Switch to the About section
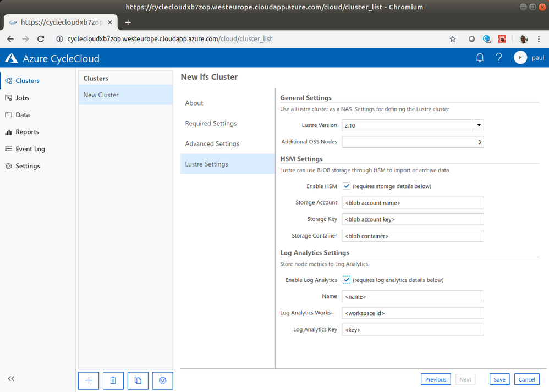The height and width of the screenshot is (392, 549). click(x=228, y=103)
